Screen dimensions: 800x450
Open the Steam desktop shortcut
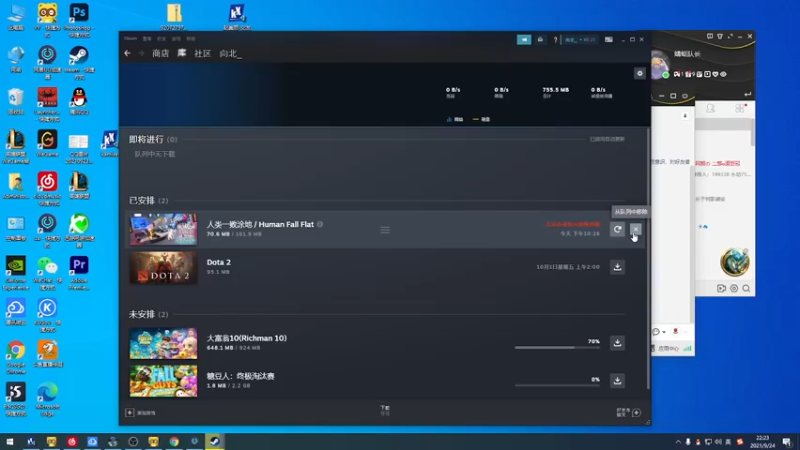click(79, 62)
